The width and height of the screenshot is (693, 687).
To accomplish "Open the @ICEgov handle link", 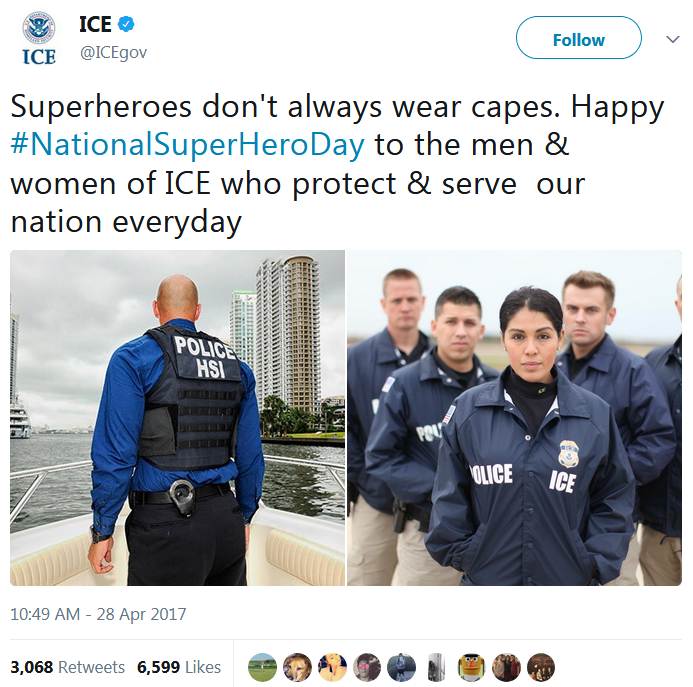I will (x=113, y=53).
